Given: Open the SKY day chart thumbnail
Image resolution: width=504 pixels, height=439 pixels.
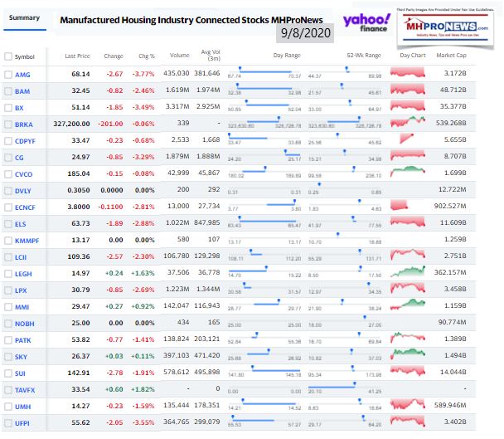Looking at the screenshot, I should click(408, 354).
